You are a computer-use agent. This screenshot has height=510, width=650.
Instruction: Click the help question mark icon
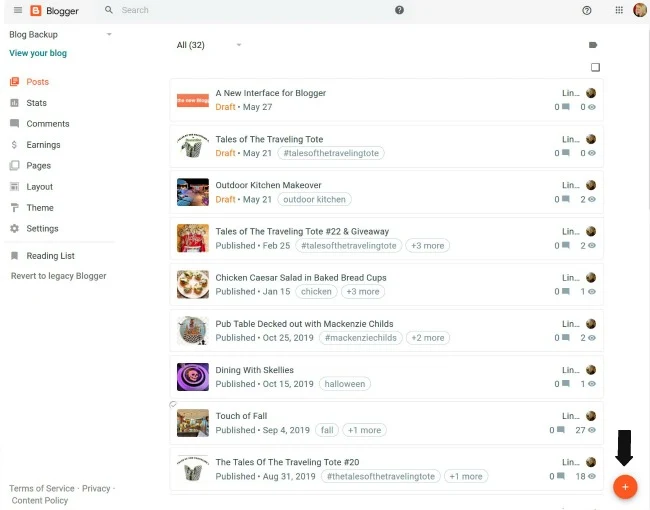point(587,10)
